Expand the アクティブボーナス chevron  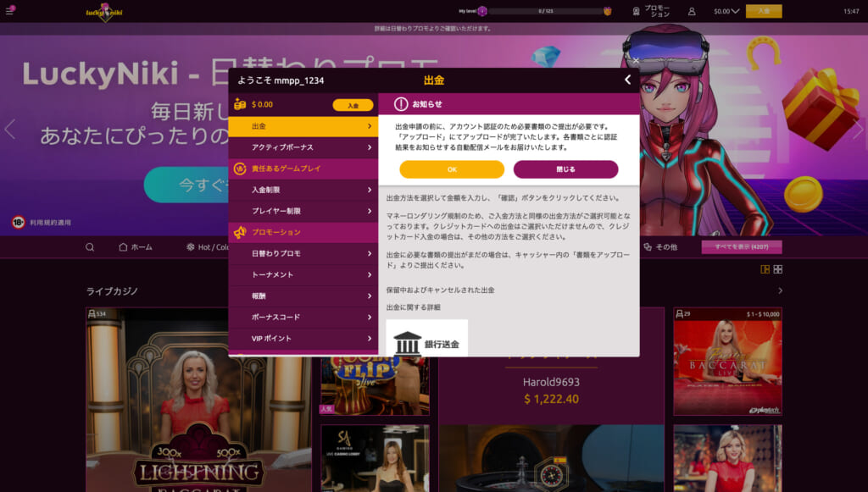pyautogui.click(x=370, y=147)
